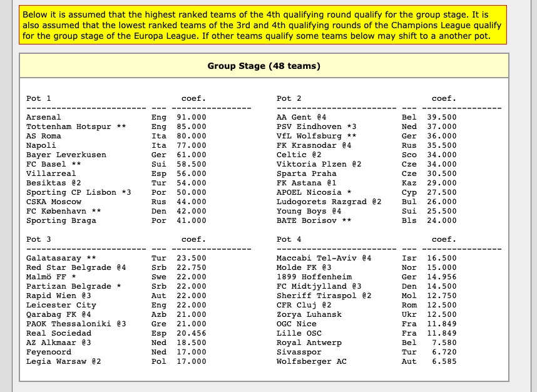Click Rapid Wien @3 entry
Screen dimensions: 537x392
[x=59, y=296]
